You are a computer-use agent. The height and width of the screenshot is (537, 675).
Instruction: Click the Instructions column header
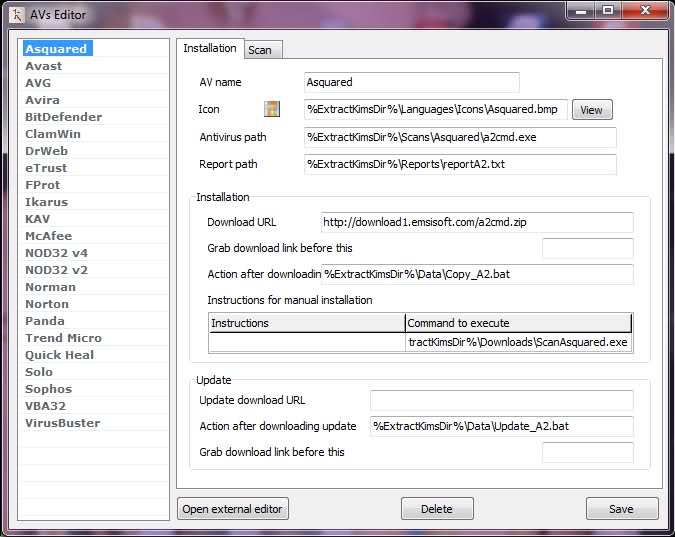(x=307, y=323)
